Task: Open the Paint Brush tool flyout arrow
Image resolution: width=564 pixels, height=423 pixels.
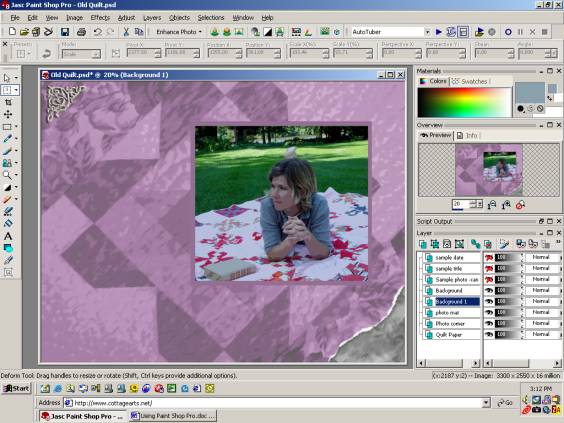Action: point(16,151)
